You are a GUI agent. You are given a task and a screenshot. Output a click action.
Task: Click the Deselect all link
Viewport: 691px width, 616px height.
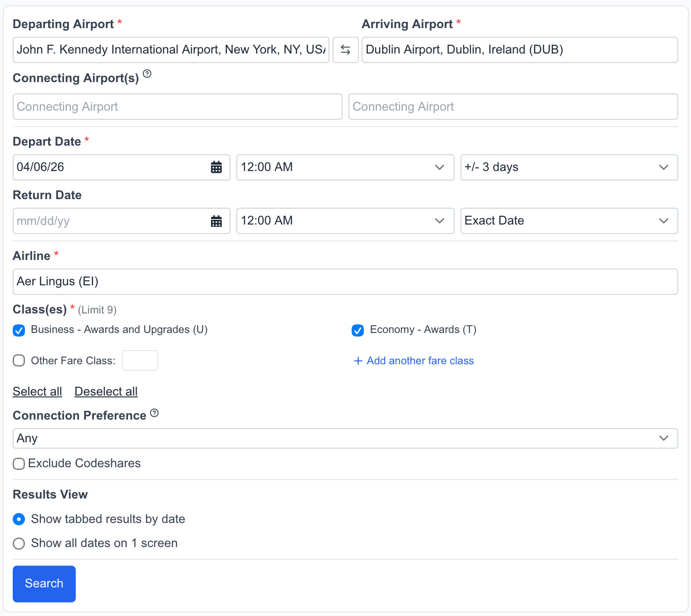click(106, 391)
